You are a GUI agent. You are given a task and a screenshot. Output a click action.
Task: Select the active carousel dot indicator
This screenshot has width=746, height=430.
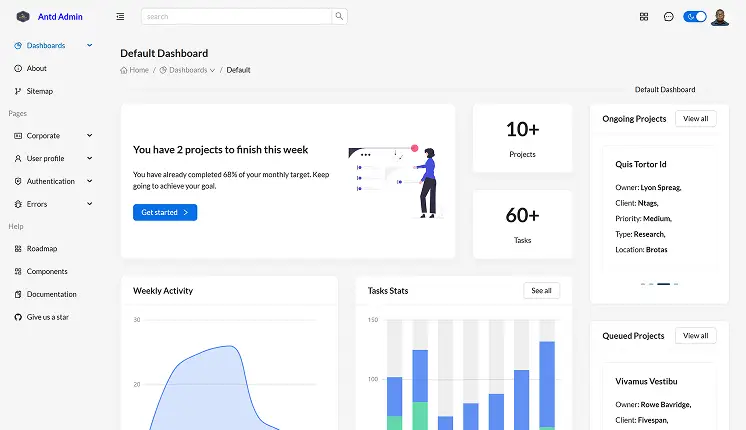pyautogui.click(x=664, y=284)
